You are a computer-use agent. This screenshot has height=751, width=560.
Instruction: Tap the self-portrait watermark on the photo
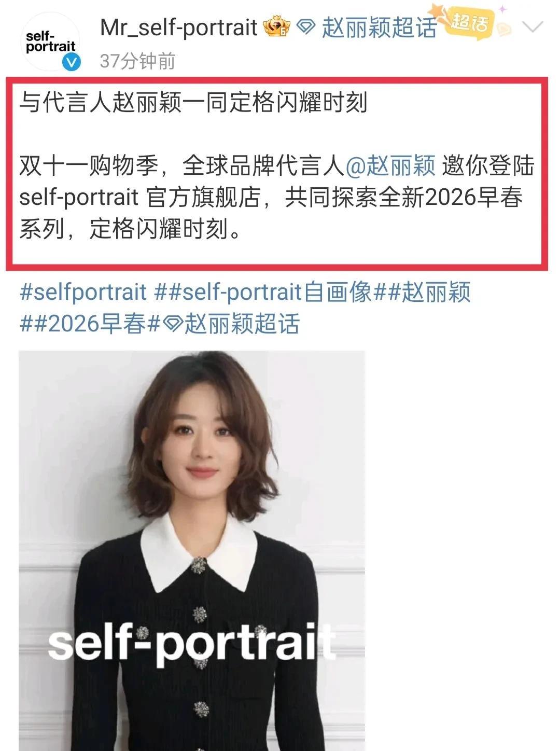(192, 644)
